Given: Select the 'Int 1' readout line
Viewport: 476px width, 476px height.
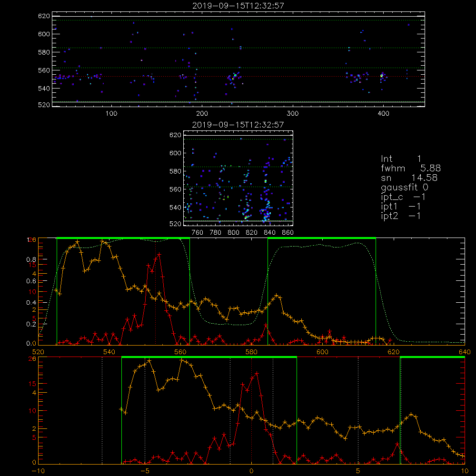Looking at the screenshot, I should tap(401, 159).
